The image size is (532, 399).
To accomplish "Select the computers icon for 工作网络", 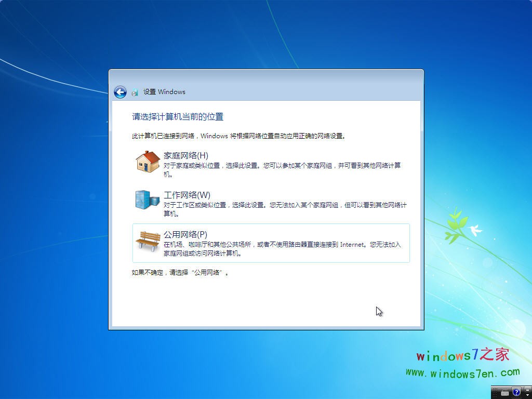I will (146, 200).
